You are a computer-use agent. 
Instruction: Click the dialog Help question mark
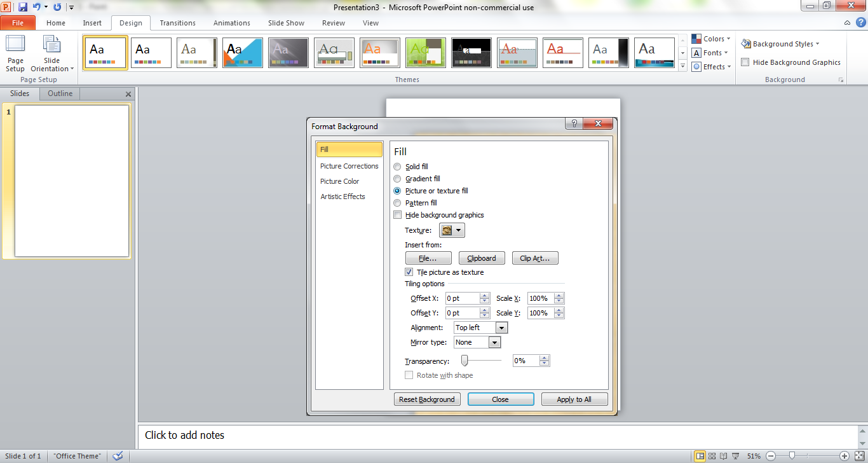(574, 124)
